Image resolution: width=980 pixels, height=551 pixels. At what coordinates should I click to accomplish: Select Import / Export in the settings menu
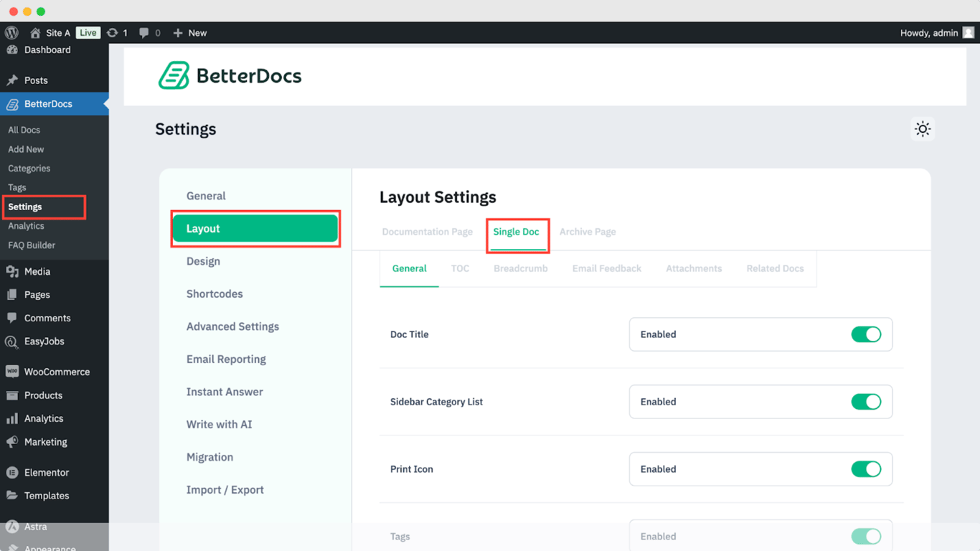[x=225, y=490]
